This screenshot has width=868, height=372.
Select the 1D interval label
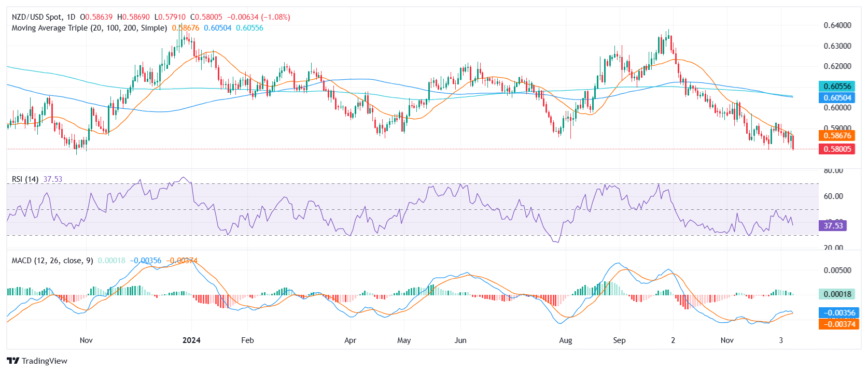(x=71, y=17)
